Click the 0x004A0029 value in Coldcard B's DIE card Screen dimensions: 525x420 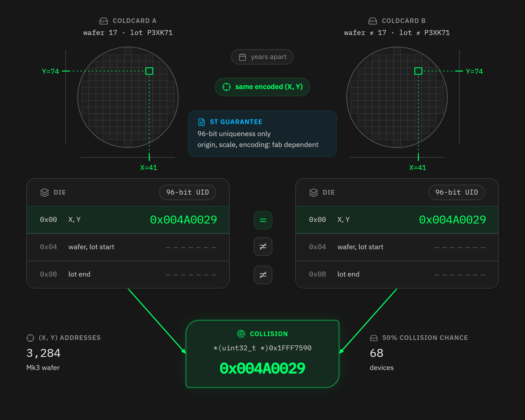[453, 220]
